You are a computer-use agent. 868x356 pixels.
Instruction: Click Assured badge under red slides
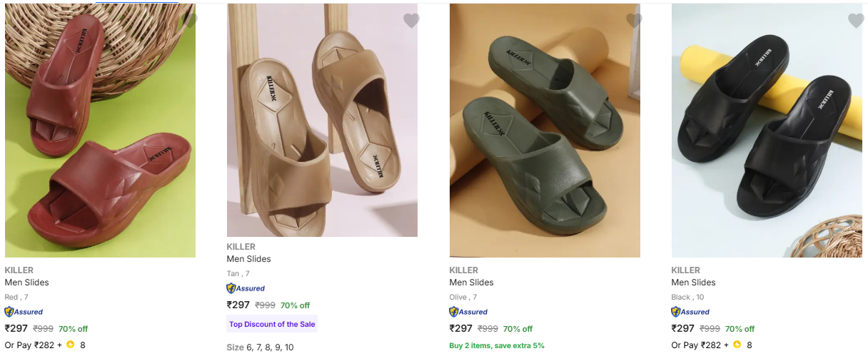[x=24, y=312]
